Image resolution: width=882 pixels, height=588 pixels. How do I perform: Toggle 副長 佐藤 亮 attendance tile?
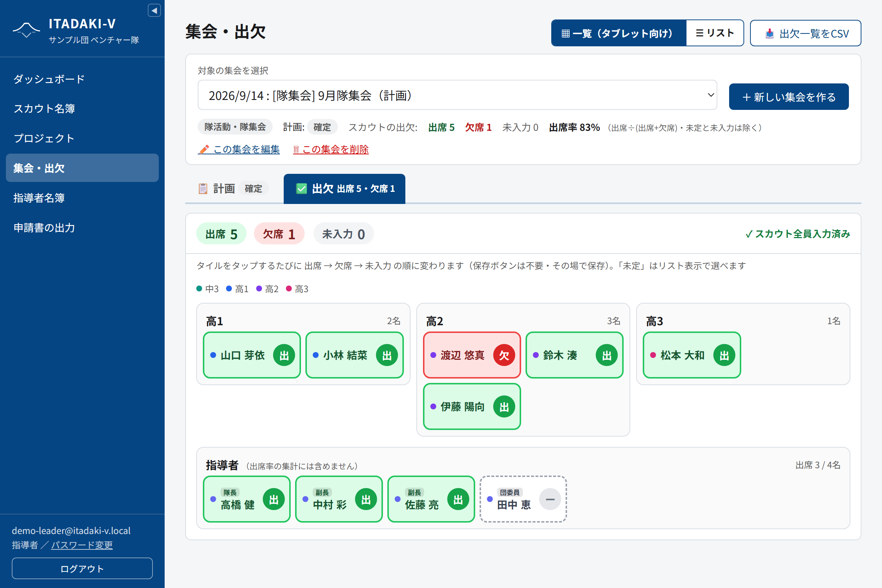pyautogui.click(x=431, y=499)
